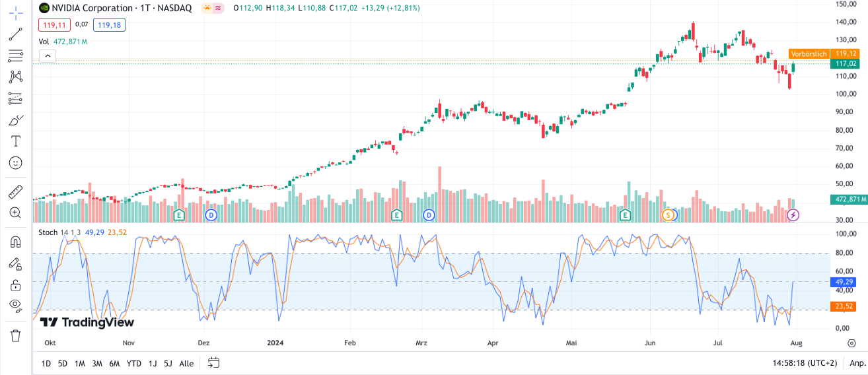Image resolution: width=868 pixels, height=375 pixels.
Task: Click the D dividend marker near December
Action: (211, 215)
